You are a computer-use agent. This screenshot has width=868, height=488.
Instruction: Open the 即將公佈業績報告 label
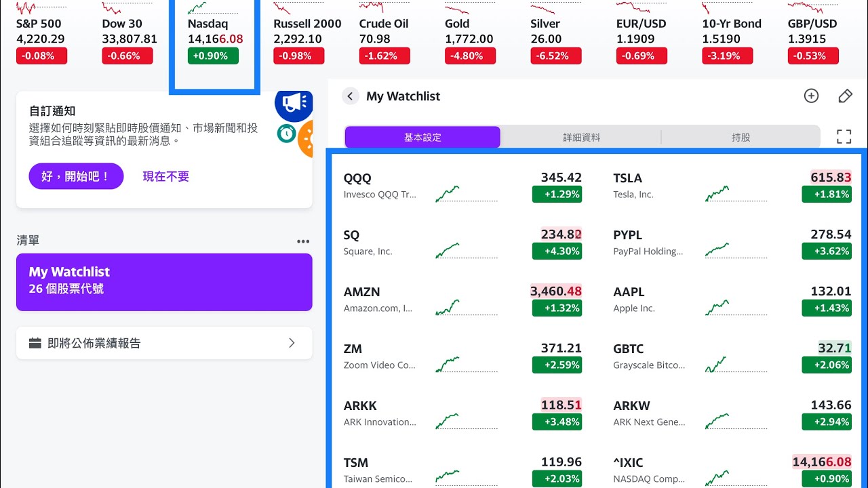(x=94, y=343)
